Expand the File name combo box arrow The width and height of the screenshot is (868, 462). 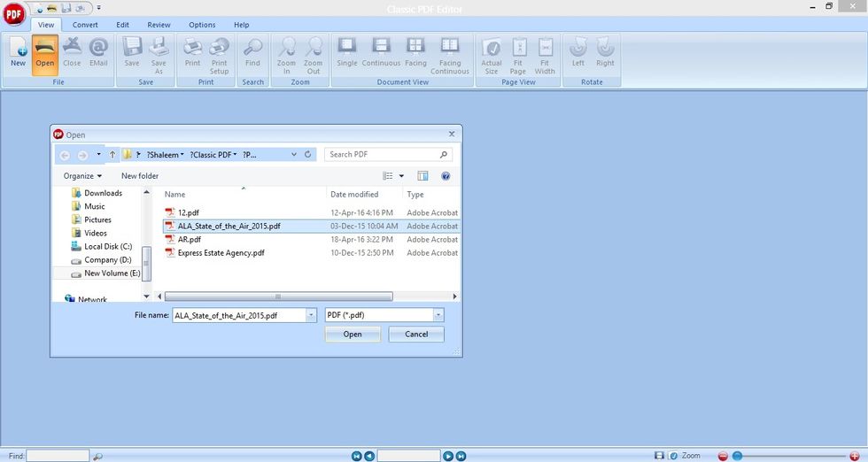pos(311,315)
